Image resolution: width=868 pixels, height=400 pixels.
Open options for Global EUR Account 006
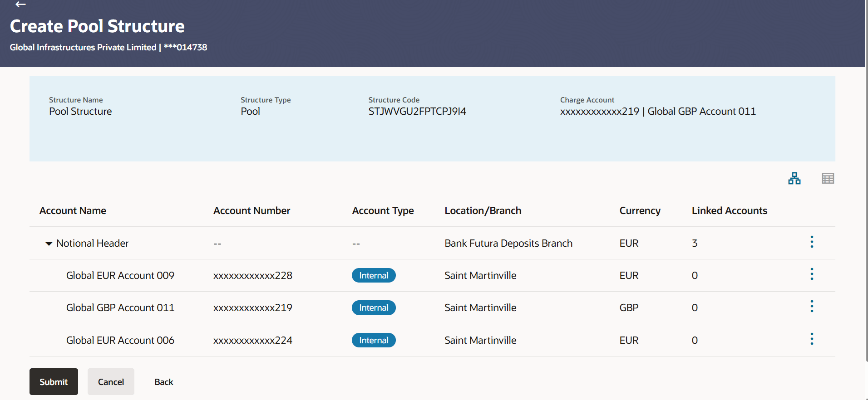pyautogui.click(x=812, y=339)
